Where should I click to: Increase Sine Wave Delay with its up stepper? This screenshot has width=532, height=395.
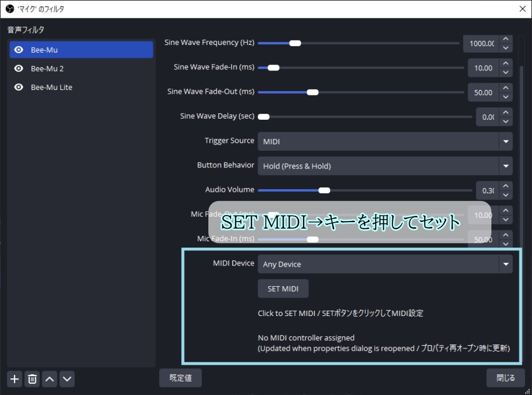click(505, 113)
